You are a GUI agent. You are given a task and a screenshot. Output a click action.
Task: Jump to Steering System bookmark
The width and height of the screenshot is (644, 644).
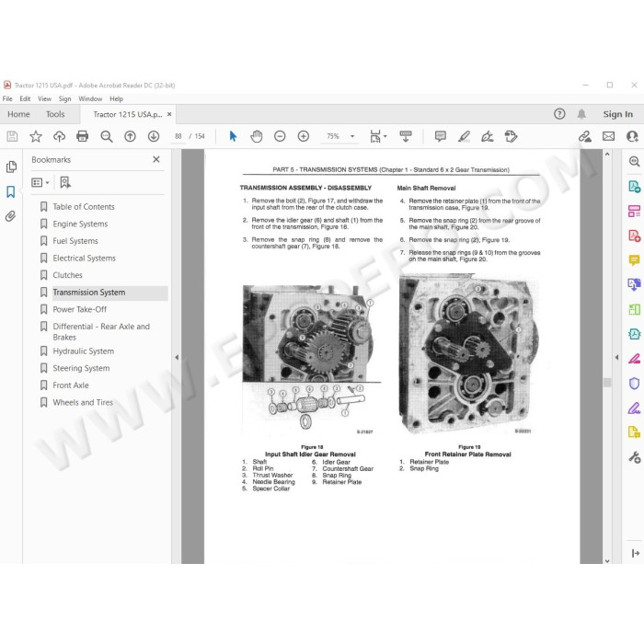(81, 368)
